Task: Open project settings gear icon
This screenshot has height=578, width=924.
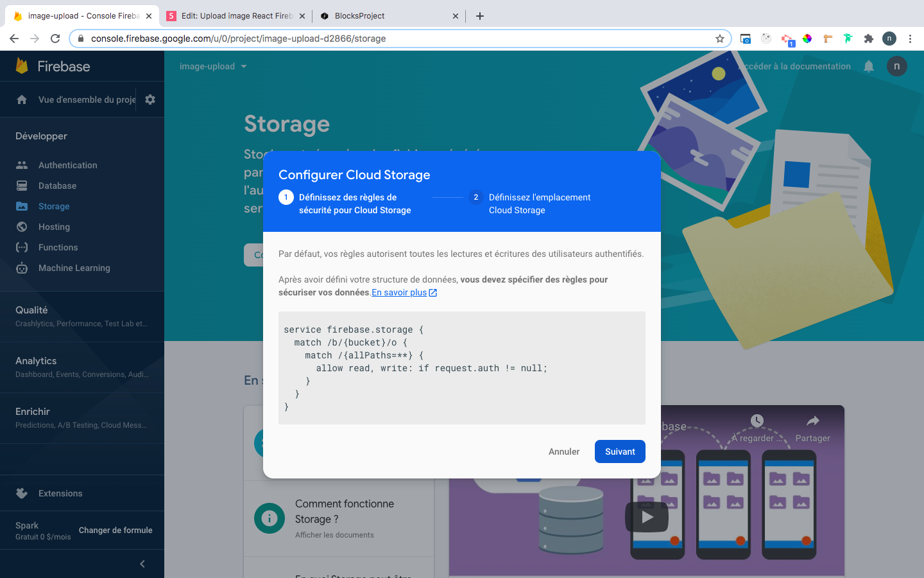Action: tap(150, 100)
